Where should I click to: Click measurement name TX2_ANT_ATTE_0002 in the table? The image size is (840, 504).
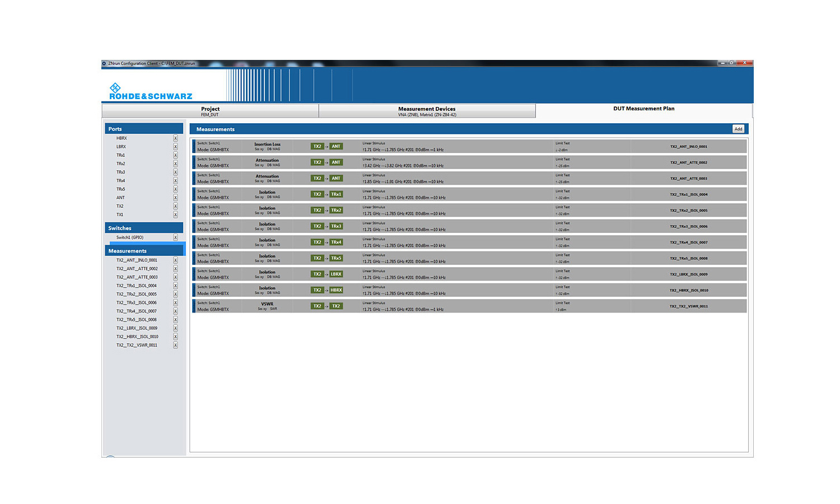pyautogui.click(x=689, y=162)
